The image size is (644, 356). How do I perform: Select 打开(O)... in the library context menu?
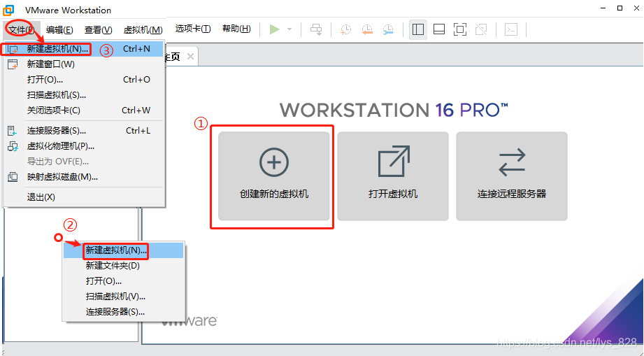[123, 281]
